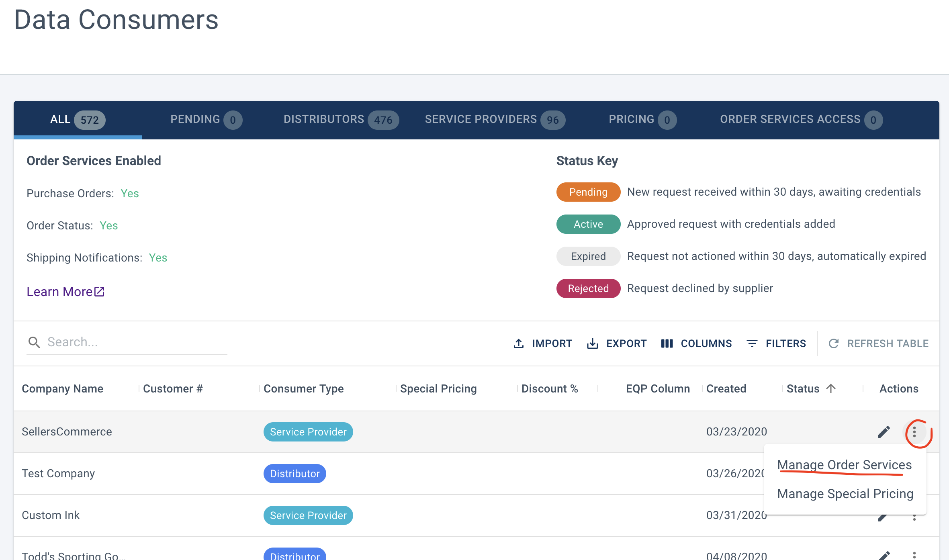
Task: Open the Filters icon
Action: pos(752,343)
